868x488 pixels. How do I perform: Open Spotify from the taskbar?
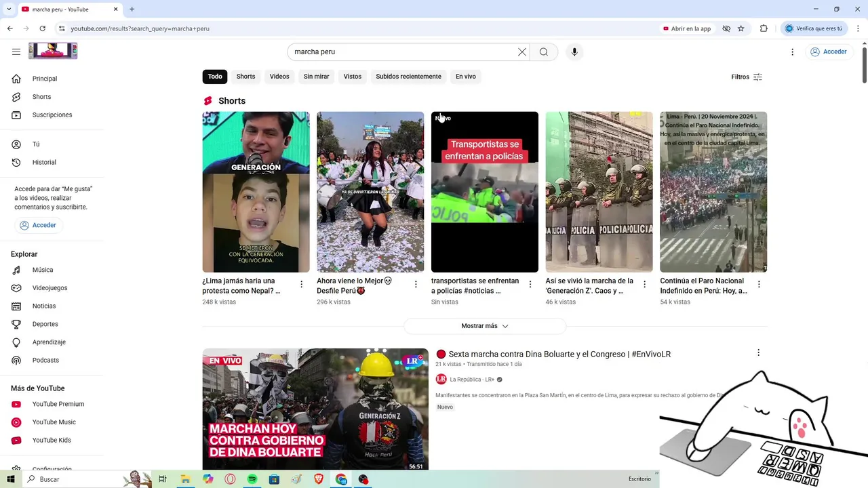tap(252, 479)
